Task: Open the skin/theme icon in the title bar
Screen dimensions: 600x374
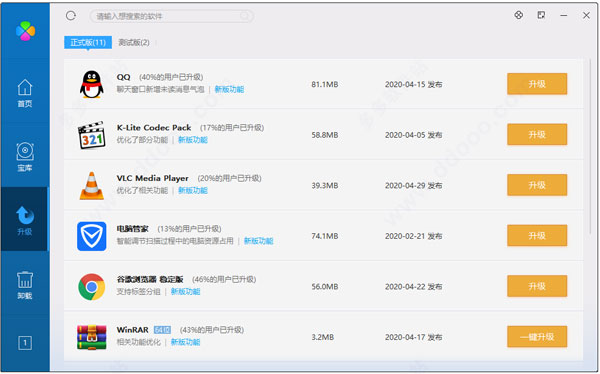Action: [x=518, y=15]
